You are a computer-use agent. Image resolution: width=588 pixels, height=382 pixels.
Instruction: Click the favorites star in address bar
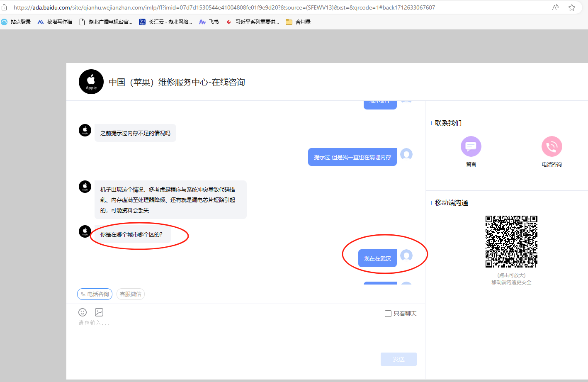click(572, 7)
